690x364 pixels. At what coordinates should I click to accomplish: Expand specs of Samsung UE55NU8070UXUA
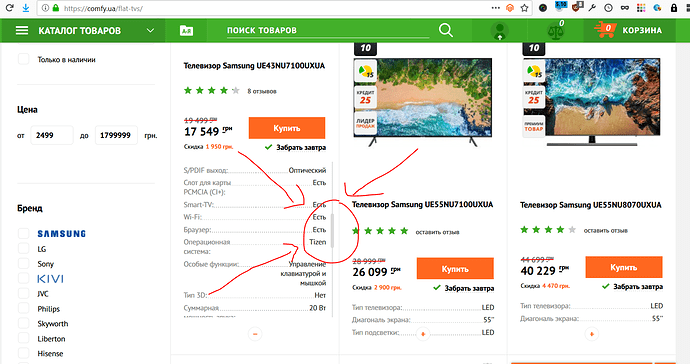coord(591,334)
